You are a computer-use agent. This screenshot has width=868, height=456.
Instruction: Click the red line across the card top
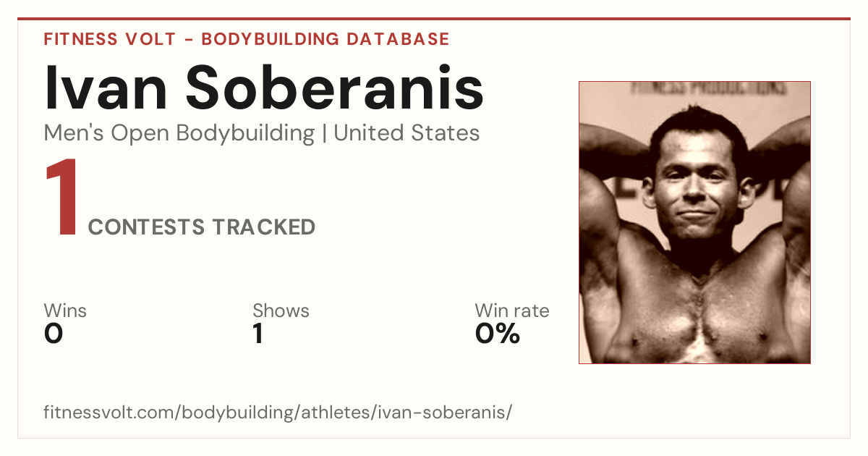click(x=434, y=19)
